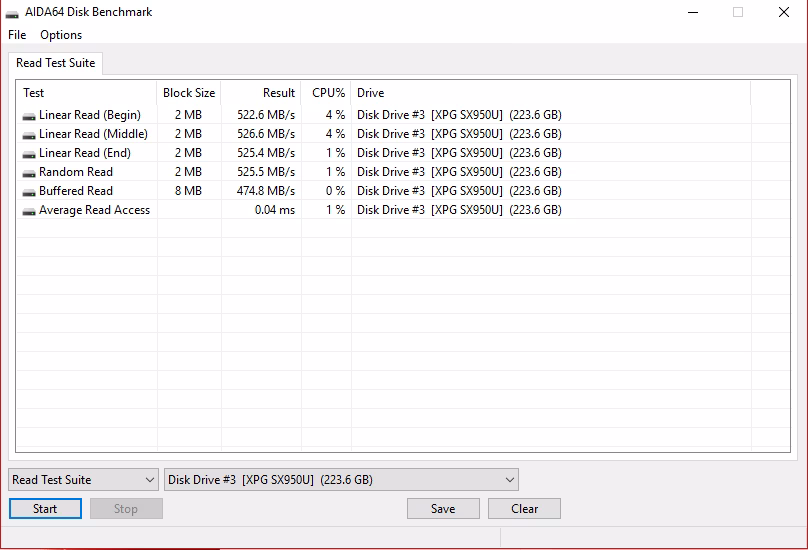Click the Buffered Read disk icon
This screenshot has width=808, height=550.
[x=29, y=192]
